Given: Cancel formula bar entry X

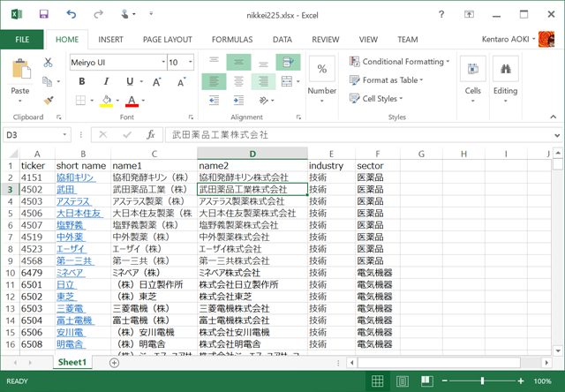Looking at the screenshot, I should pyautogui.click(x=103, y=135).
